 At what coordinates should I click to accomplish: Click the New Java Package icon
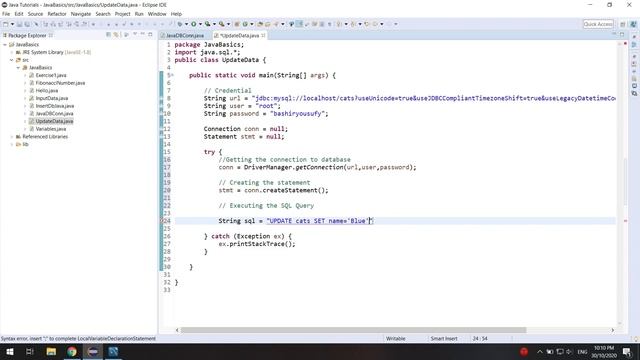coord(237,24)
